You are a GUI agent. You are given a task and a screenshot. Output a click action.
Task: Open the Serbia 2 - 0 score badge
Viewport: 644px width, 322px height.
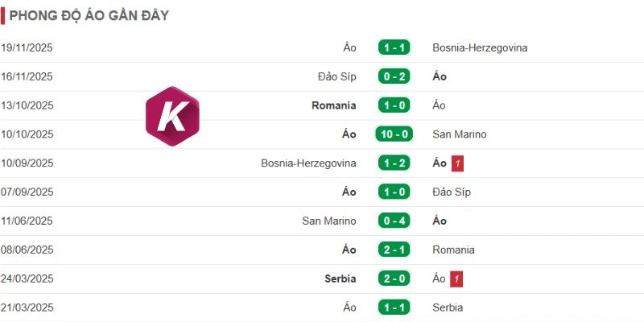coord(394,279)
